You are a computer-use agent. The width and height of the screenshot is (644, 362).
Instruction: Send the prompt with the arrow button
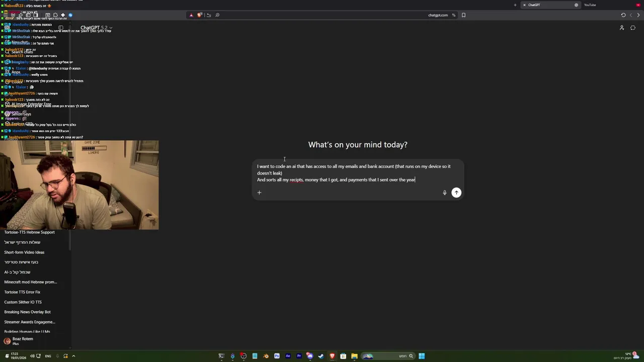point(456,193)
